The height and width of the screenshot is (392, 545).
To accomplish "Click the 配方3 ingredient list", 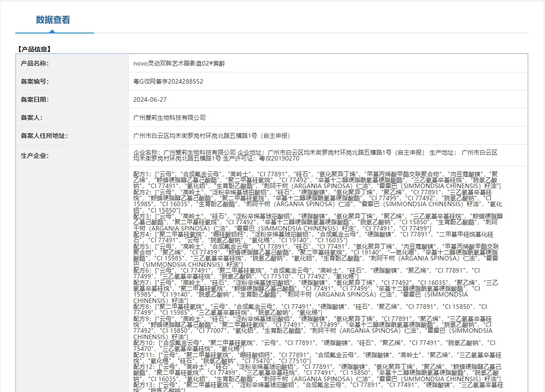I will pyautogui.click(x=317, y=222).
